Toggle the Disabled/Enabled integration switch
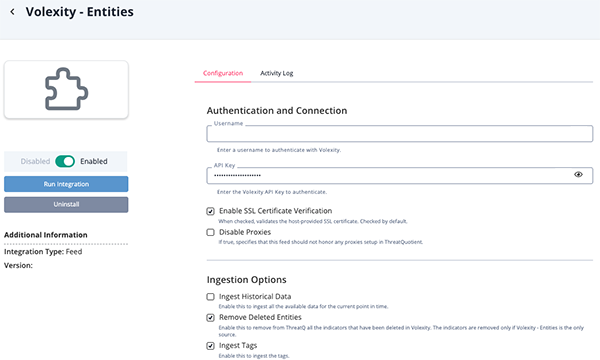The image size is (600, 360). (65, 161)
